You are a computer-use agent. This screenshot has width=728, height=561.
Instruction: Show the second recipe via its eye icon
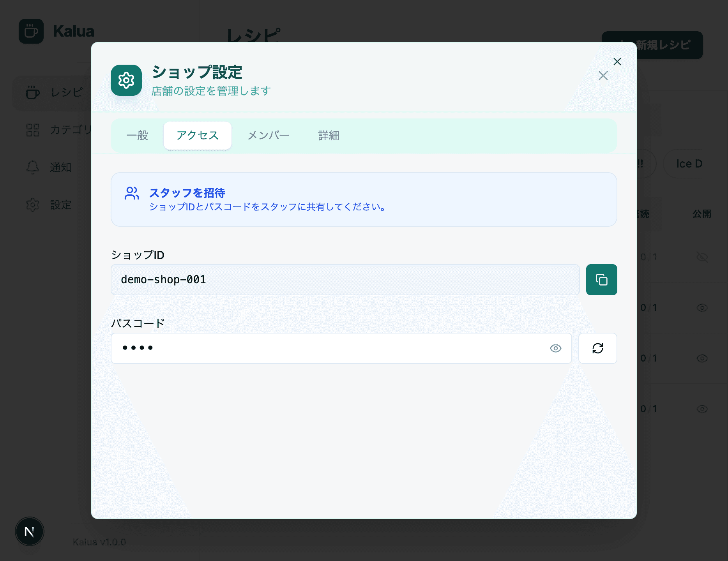click(x=702, y=307)
